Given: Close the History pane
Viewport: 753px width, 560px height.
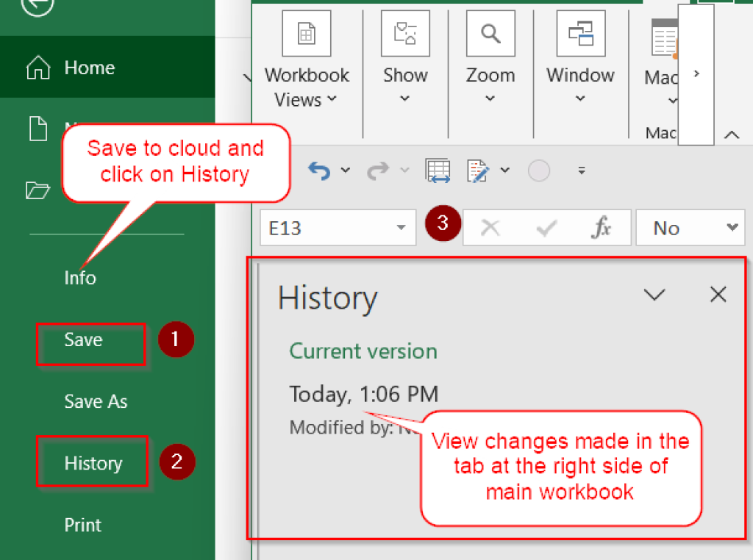Looking at the screenshot, I should click(718, 294).
